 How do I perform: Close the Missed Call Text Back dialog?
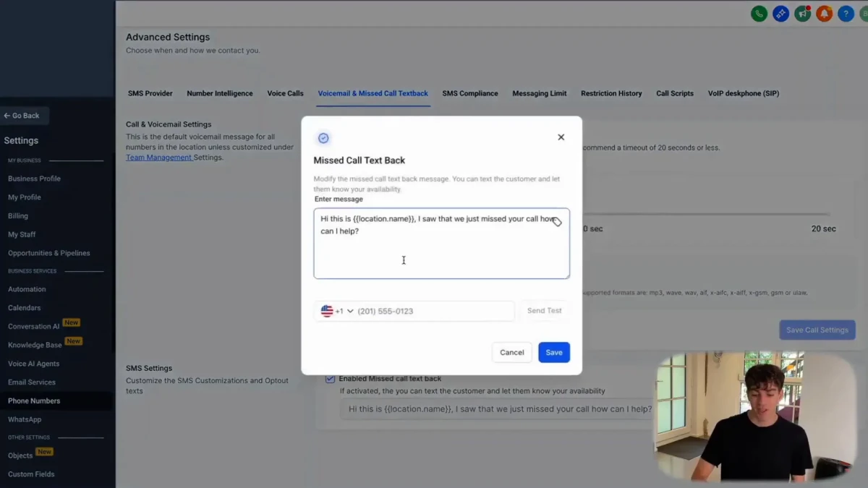coord(561,137)
